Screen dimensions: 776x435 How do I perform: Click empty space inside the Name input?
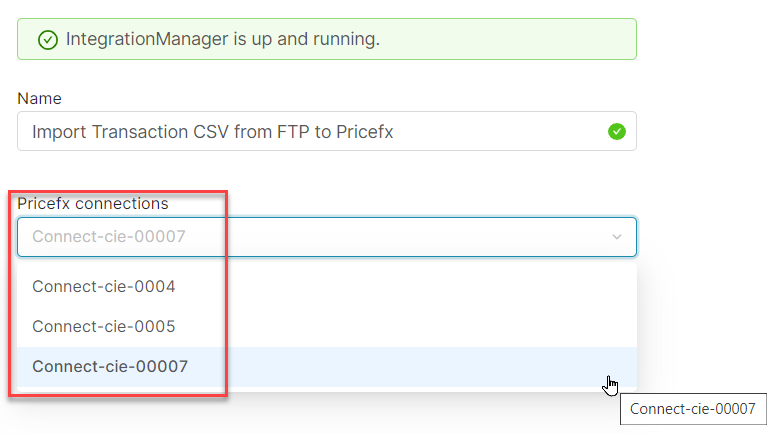click(500, 131)
